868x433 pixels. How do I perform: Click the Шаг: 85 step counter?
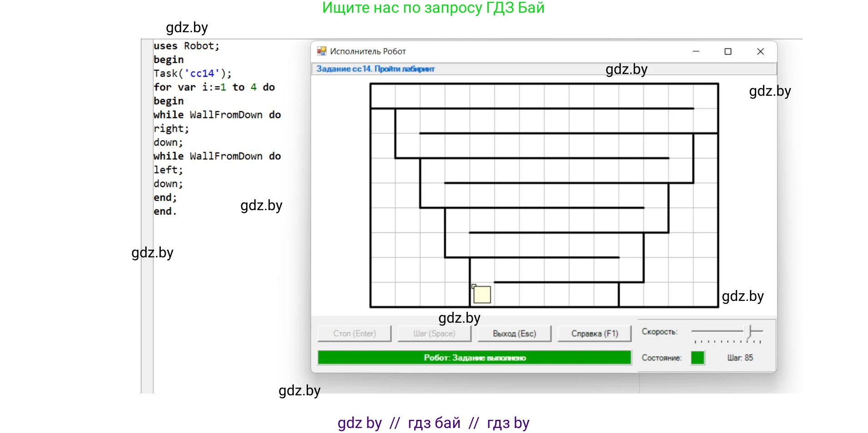click(x=739, y=358)
